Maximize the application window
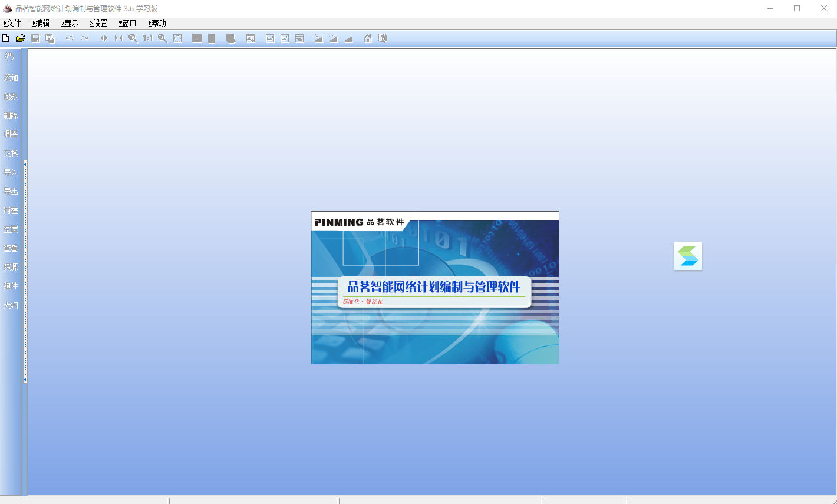The width and height of the screenshot is (837, 504). (x=797, y=8)
